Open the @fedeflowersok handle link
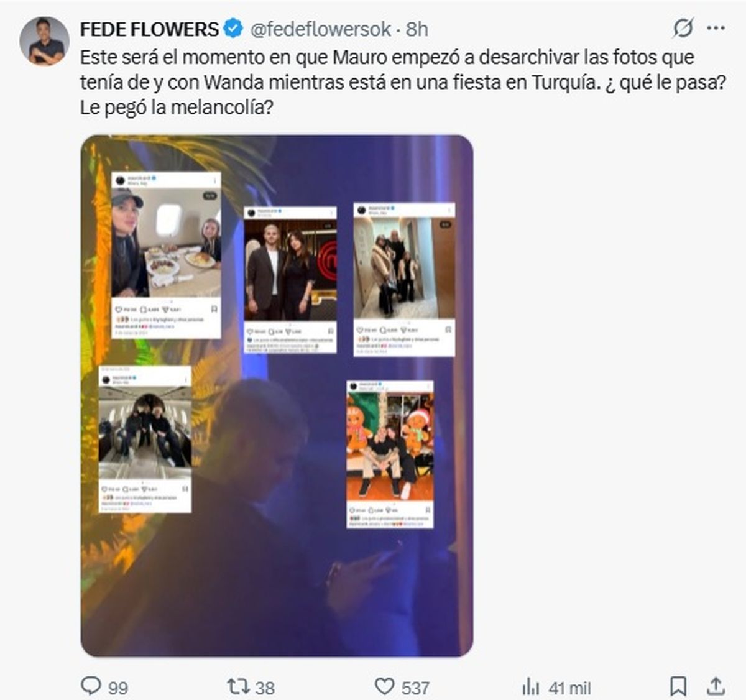Image resolution: width=746 pixels, height=700 pixels. pos(320,29)
